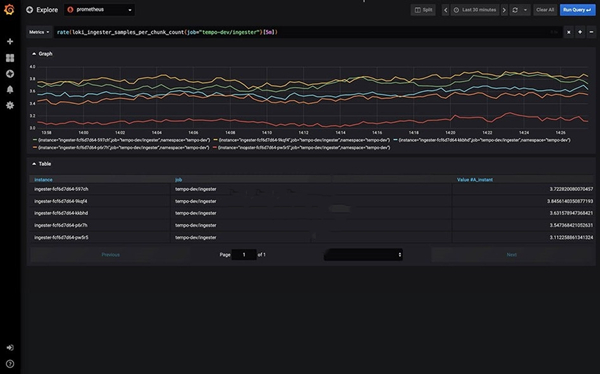Click the Page number input field
This screenshot has height=374, width=600.
point(244,255)
